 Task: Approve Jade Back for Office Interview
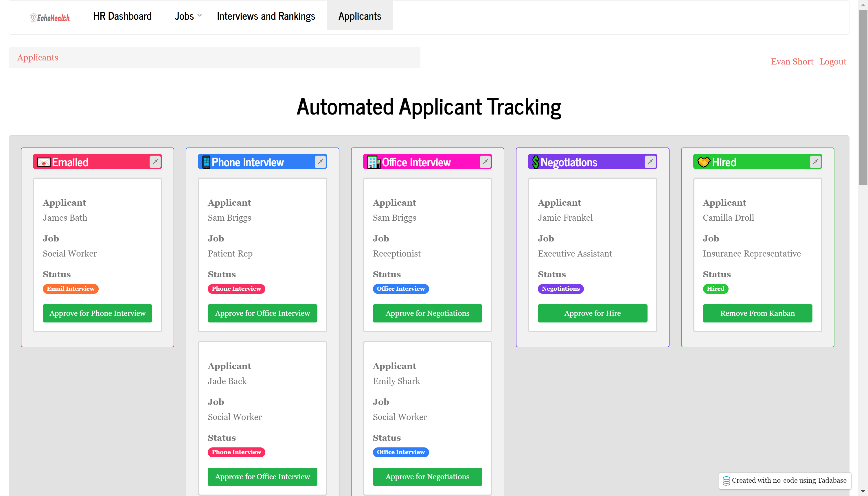point(262,477)
